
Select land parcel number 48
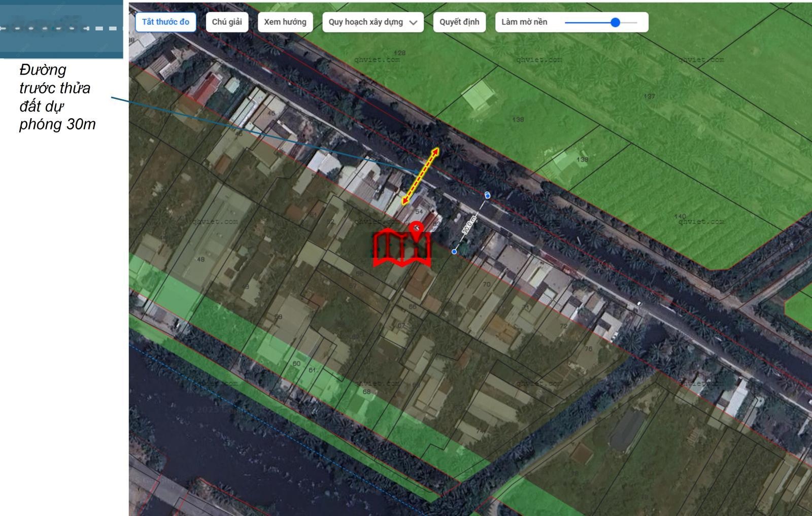click(201, 259)
